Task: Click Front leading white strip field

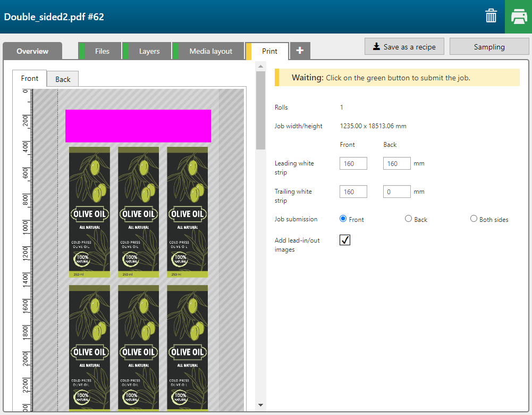Action: 353,163
